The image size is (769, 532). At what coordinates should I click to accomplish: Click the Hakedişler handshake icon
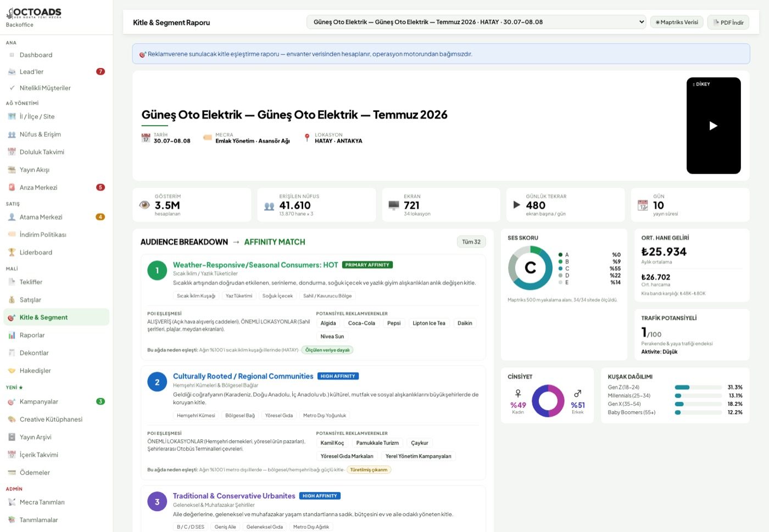12,371
